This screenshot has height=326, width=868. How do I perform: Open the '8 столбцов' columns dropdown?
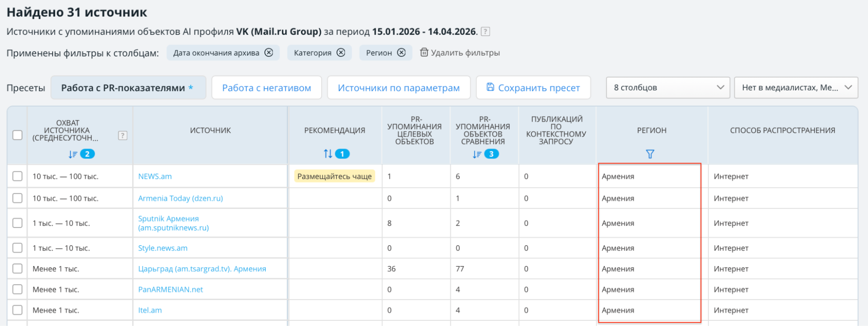click(x=668, y=87)
